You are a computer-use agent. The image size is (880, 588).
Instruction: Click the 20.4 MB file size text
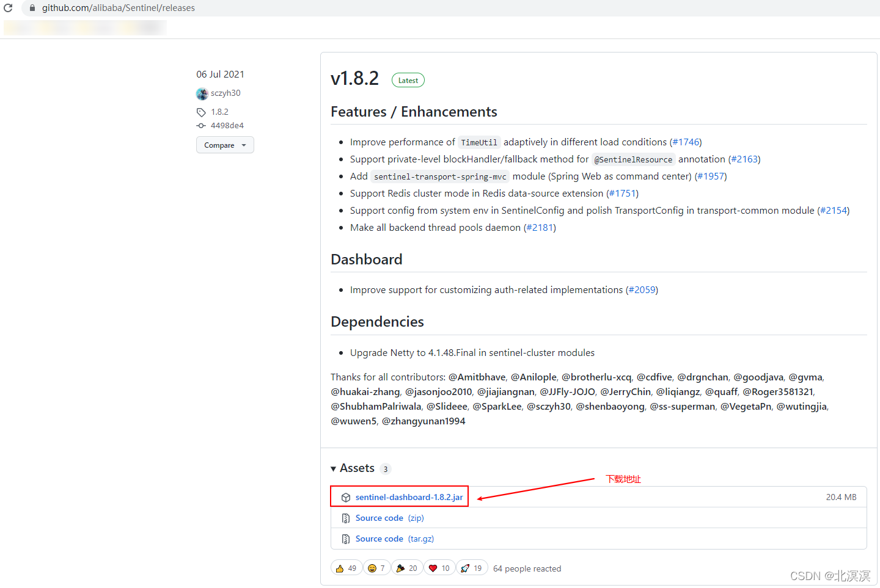[x=842, y=498]
